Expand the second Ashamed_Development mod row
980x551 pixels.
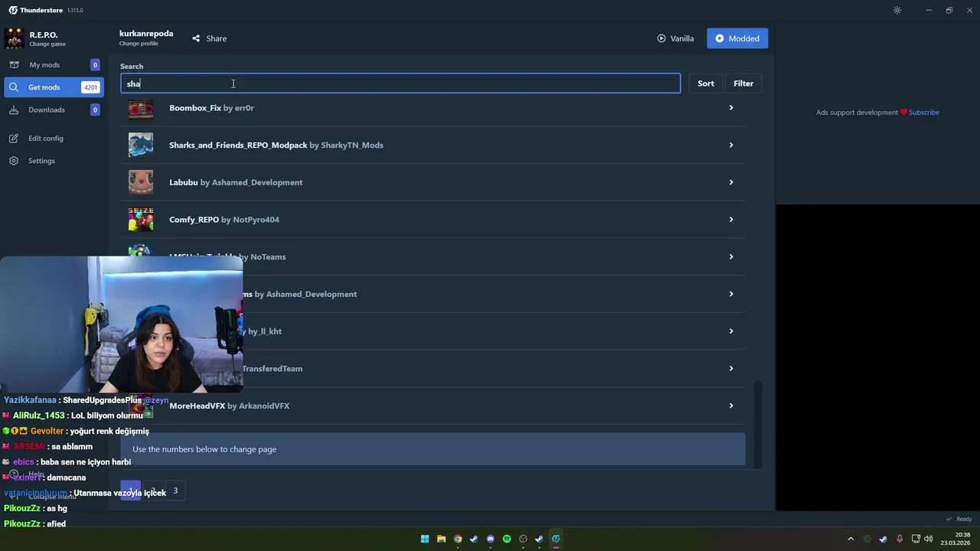tap(731, 294)
